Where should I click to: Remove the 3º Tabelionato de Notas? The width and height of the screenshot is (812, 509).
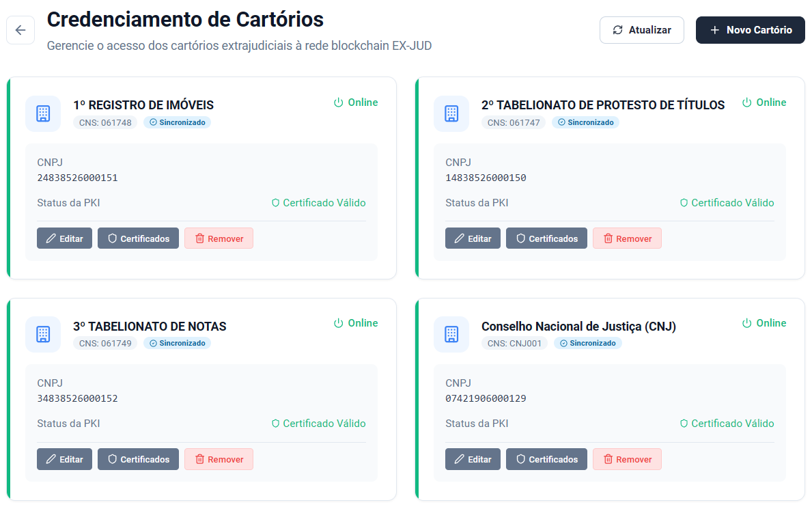click(x=219, y=459)
